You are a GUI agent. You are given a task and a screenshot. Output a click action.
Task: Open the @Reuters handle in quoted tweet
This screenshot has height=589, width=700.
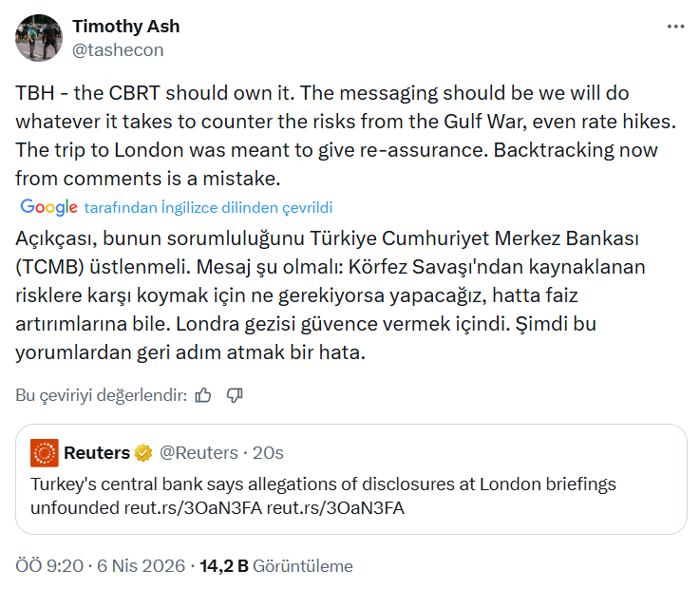(x=200, y=452)
